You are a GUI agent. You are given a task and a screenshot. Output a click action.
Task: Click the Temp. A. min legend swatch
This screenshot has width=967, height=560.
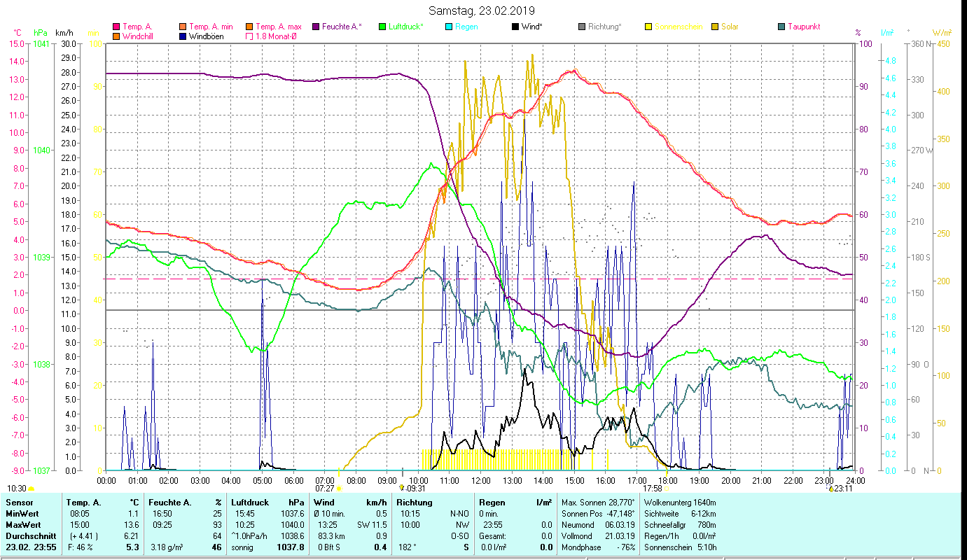coord(183,27)
